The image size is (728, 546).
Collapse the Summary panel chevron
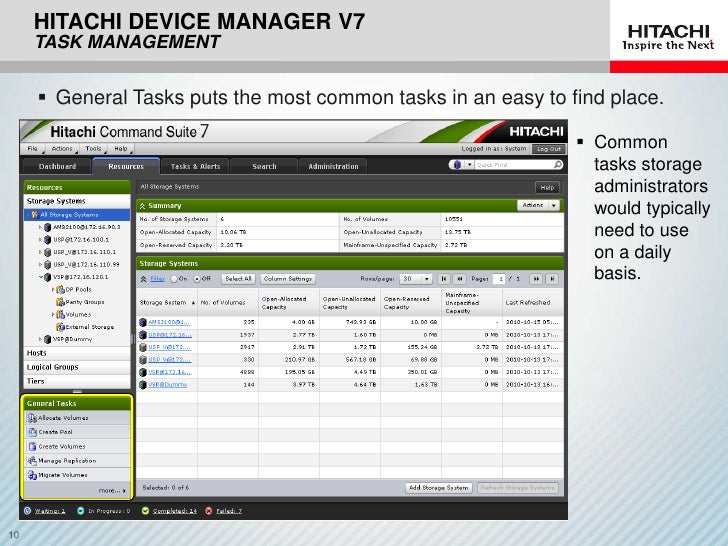point(143,206)
